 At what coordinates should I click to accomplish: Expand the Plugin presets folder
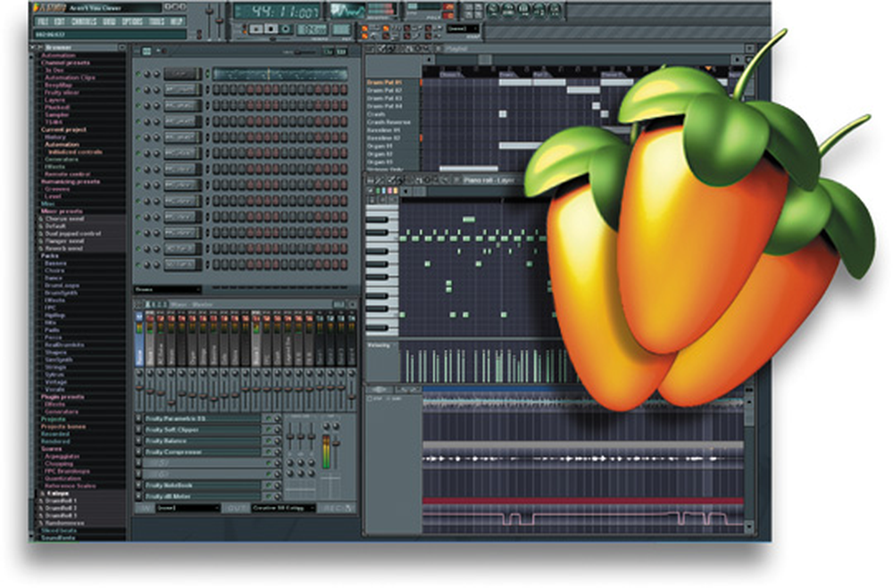[63, 397]
